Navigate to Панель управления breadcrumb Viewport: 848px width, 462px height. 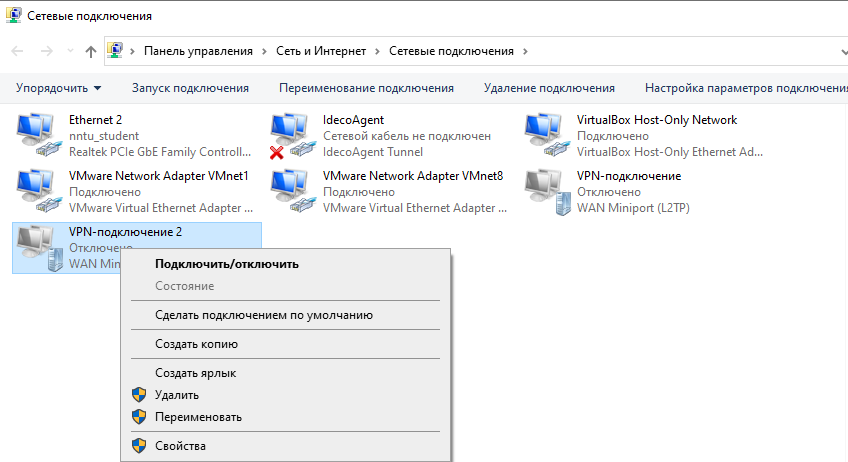[x=198, y=51]
